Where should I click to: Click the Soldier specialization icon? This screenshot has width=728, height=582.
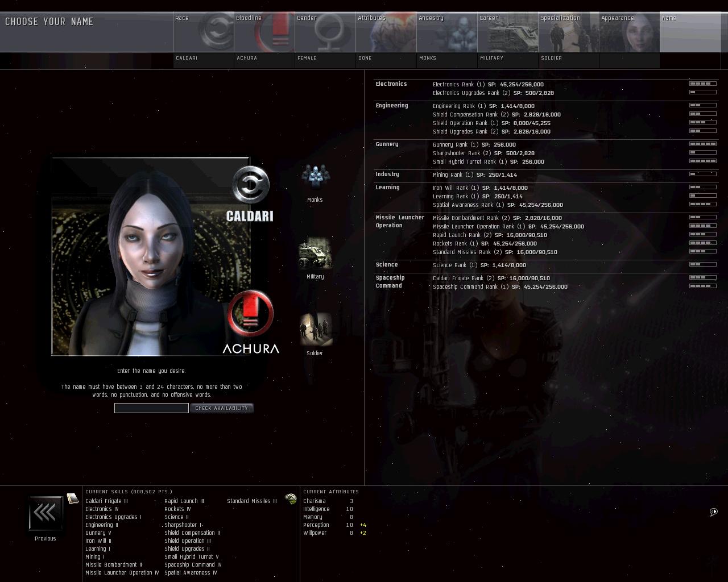coord(316,329)
